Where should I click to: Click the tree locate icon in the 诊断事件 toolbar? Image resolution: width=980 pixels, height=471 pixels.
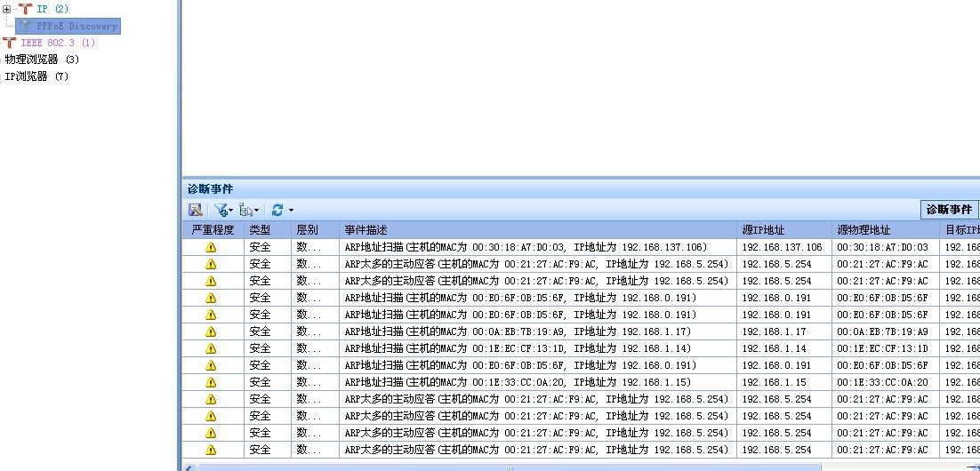click(x=246, y=210)
